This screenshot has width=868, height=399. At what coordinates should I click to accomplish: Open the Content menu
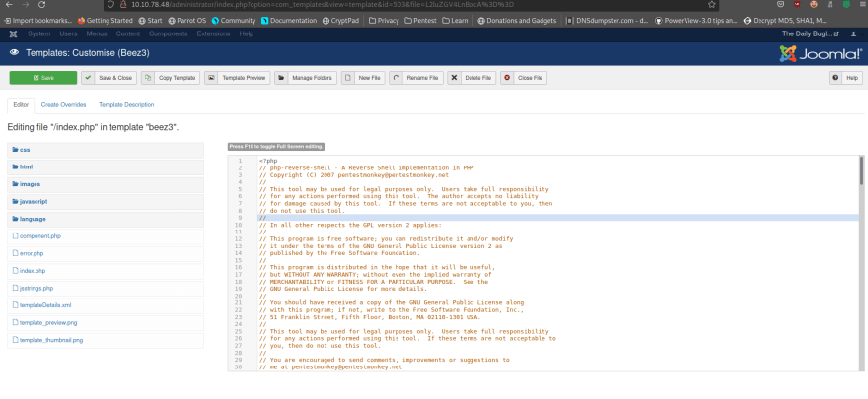(128, 33)
